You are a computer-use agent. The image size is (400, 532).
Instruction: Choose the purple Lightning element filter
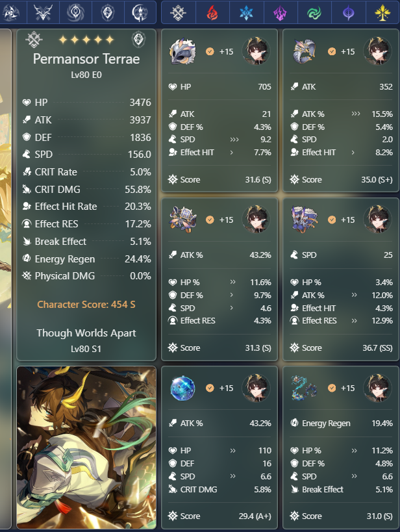point(281,13)
